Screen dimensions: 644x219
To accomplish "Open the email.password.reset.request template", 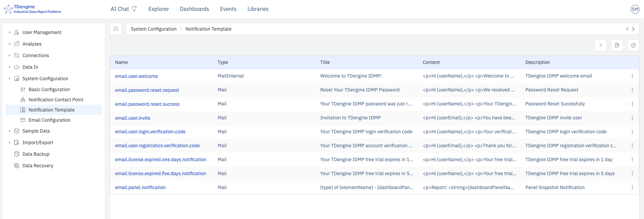I will point(147,90).
